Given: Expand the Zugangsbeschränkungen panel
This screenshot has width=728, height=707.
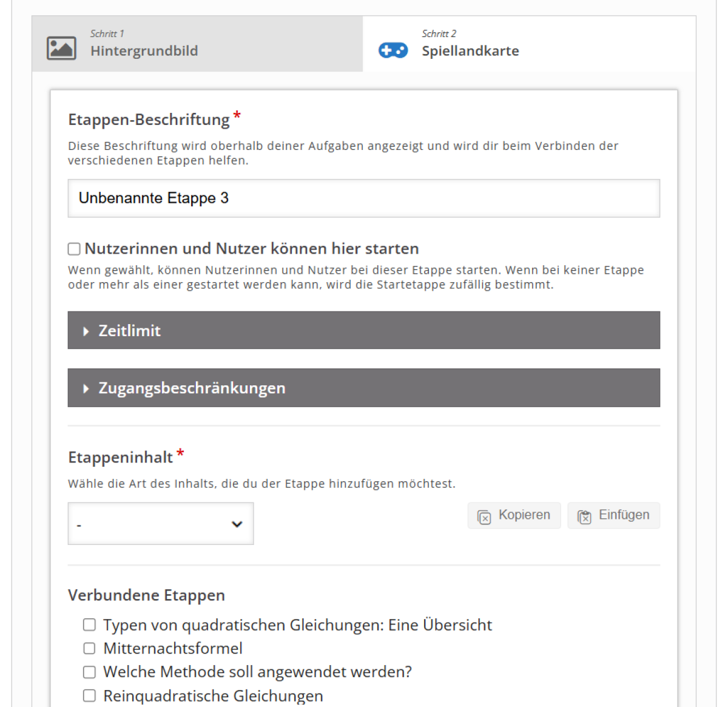Looking at the screenshot, I should point(363,388).
